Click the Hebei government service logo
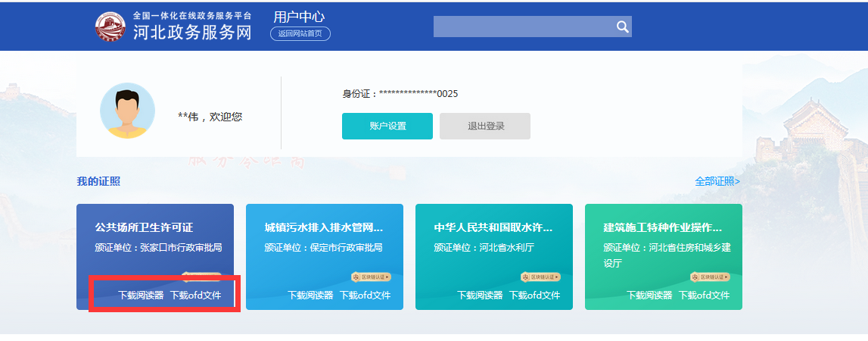Viewport: 868px width, 341px height. click(111, 27)
